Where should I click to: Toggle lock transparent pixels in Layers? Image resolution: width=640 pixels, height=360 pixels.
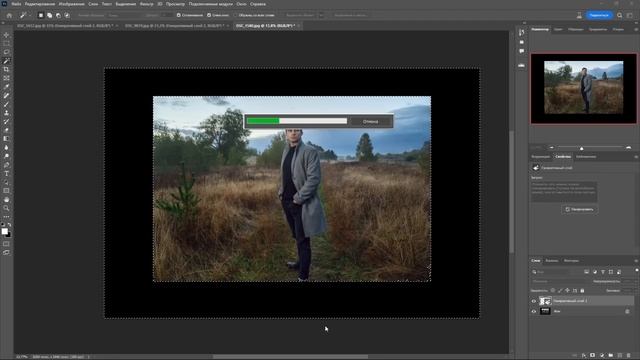553,291
